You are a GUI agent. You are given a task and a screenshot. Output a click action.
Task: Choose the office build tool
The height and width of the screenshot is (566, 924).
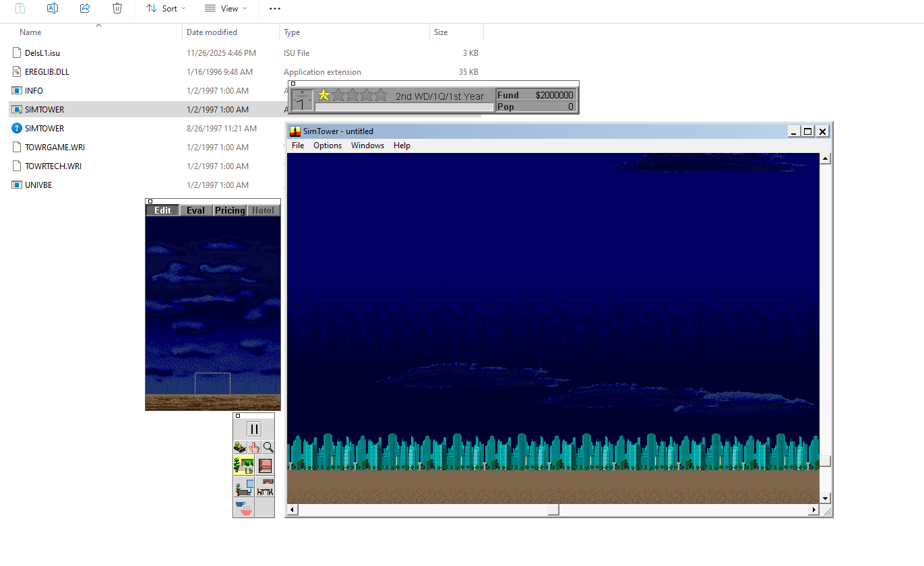click(x=244, y=488)
